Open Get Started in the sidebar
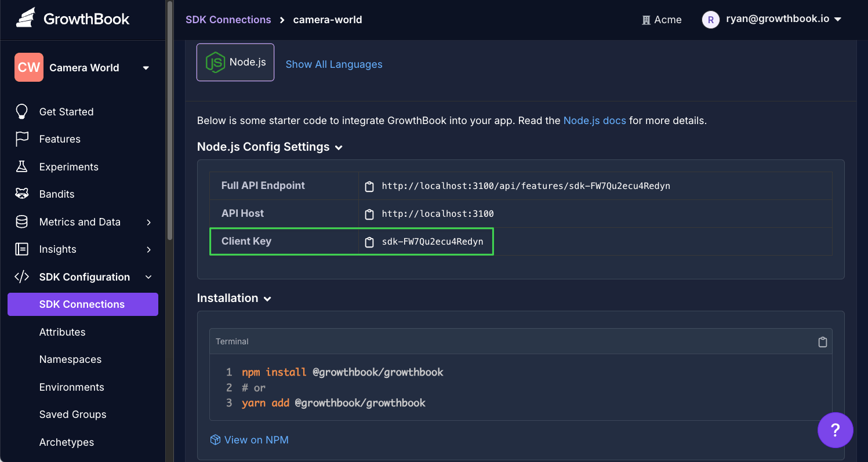The height and width of the screenshot is (462, 868). (x=66, y=112)
